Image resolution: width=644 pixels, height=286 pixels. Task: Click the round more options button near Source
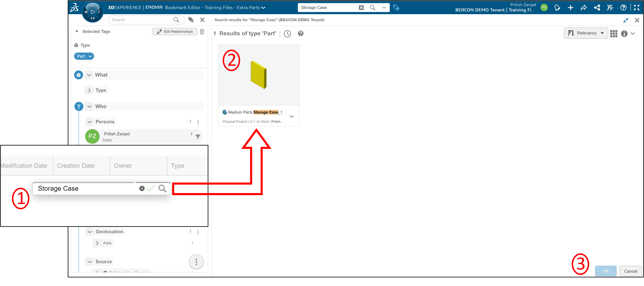[196, 262]
